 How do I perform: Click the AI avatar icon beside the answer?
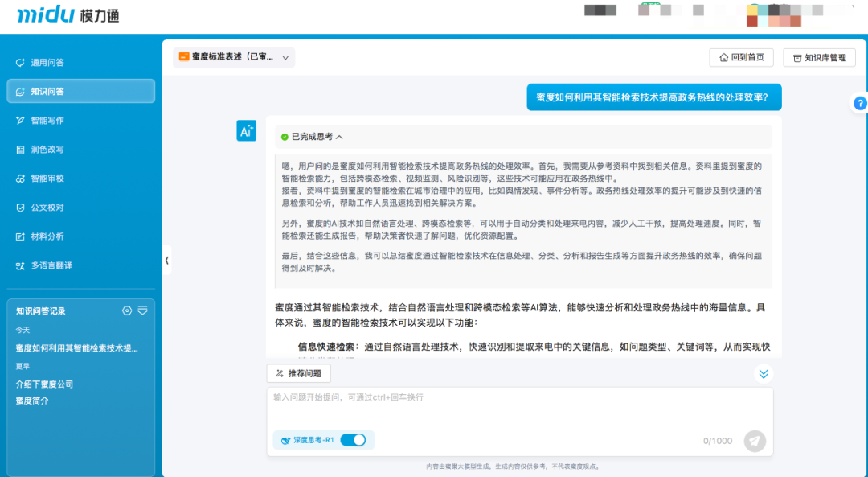tap(246, 130)
